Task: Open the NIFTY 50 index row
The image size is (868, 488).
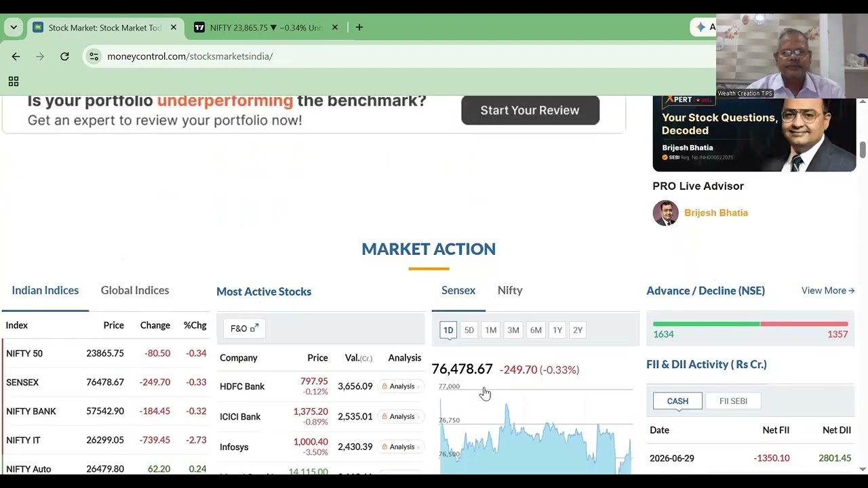Action: tap(106, 354)
